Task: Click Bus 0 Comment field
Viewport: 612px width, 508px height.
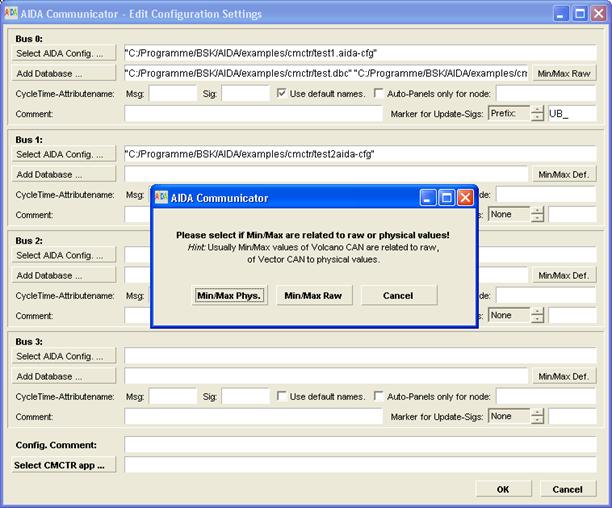Action: 253,114
